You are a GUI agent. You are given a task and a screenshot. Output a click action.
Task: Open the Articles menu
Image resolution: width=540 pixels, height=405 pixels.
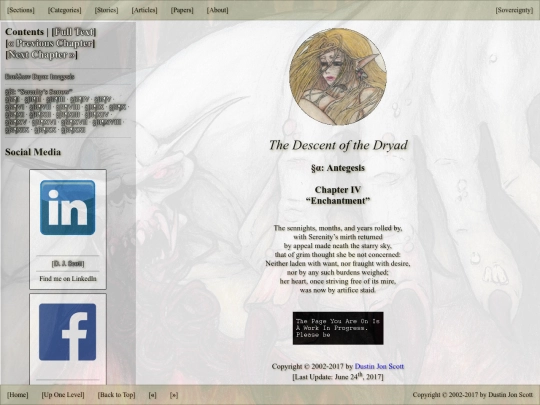(144, 10)
